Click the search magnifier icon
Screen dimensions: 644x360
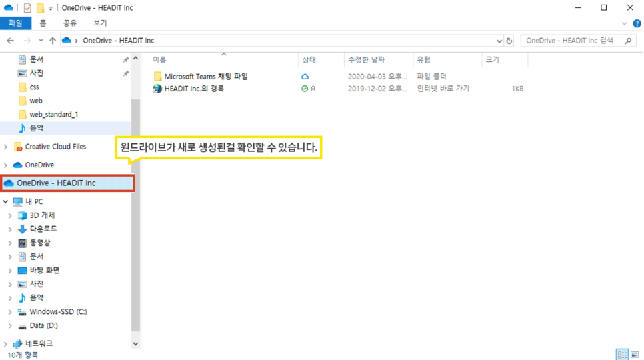click(x=629, y=41)
